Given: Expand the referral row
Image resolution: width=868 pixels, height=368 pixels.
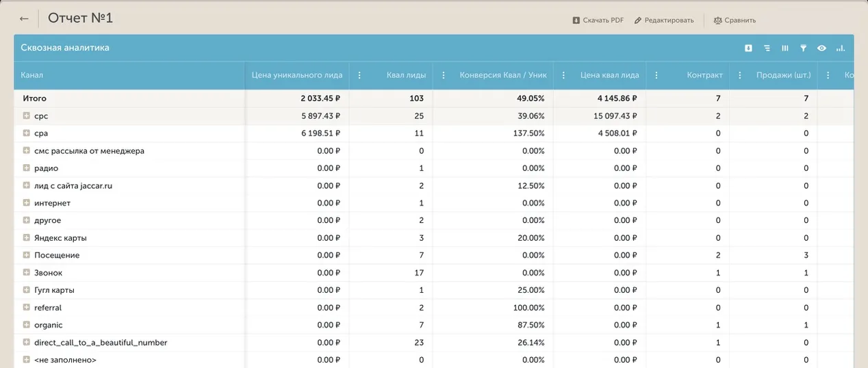Looking at the screenshot, I should [26, 308].
